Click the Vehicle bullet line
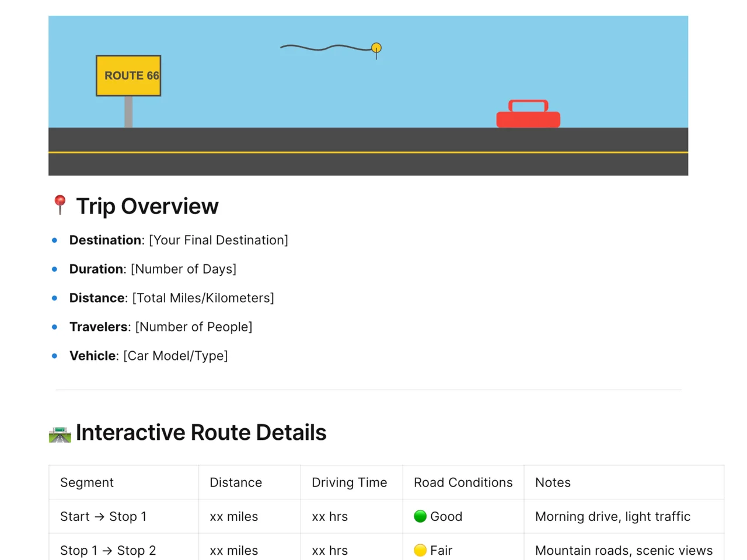This screenshot has width=747, height=560. (x=149, y=356)
